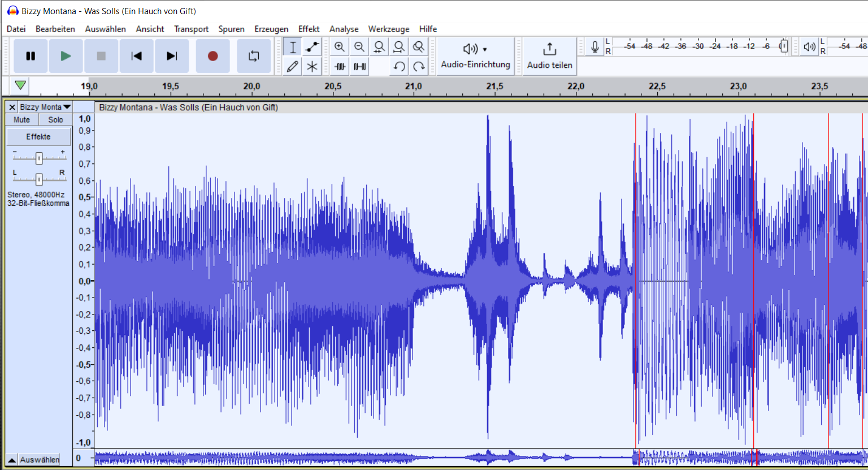The width and height of the screenshot is (868, 470).
Task: Open the Spuren menu
Action: [x=231, y=29]
